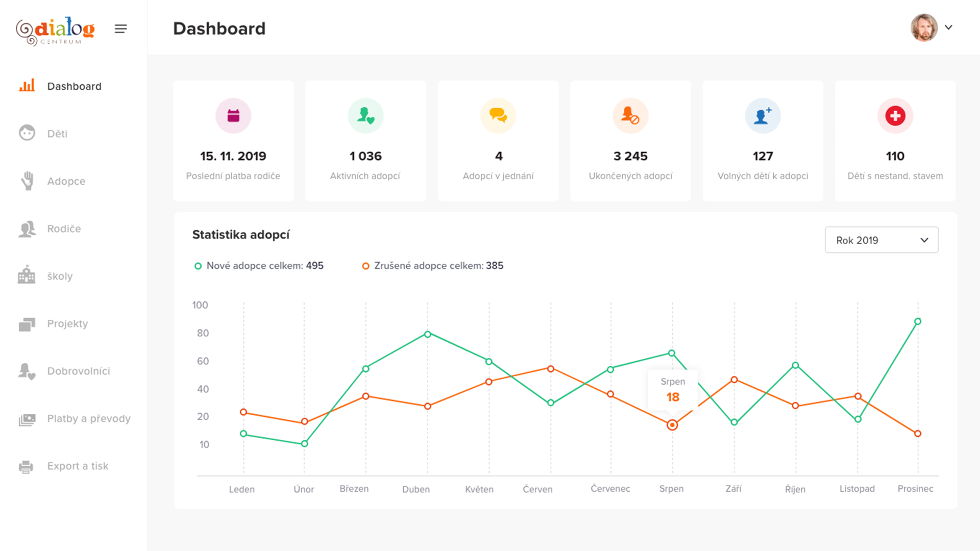Click the highlighted orange Srpen data point

click(x=672, y=425)
